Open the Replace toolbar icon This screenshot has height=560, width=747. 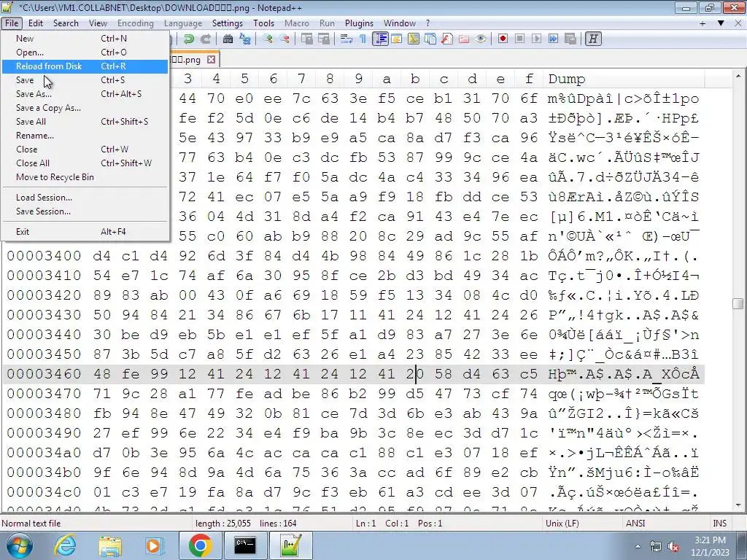click(x=245, y=39)
